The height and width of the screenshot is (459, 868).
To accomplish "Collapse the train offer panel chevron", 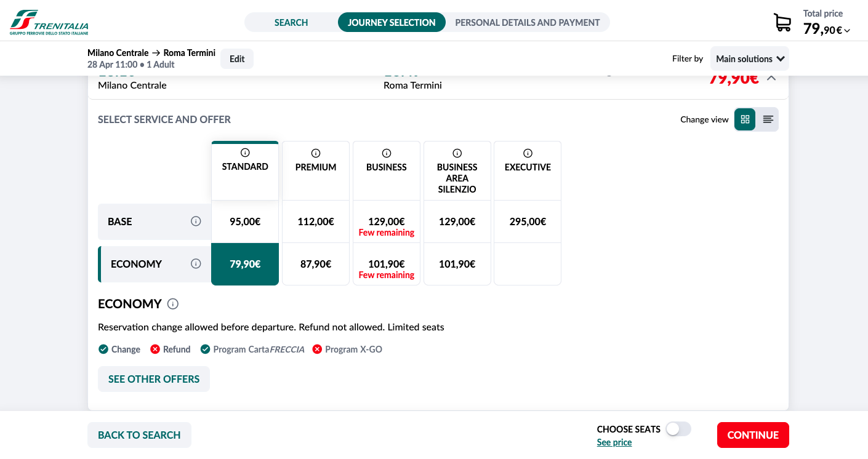I will click(x=771, y=78).
